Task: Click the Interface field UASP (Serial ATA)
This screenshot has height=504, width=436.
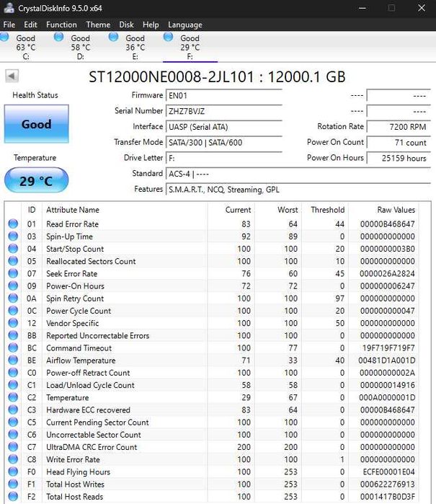Action: (x=224, y=127)
